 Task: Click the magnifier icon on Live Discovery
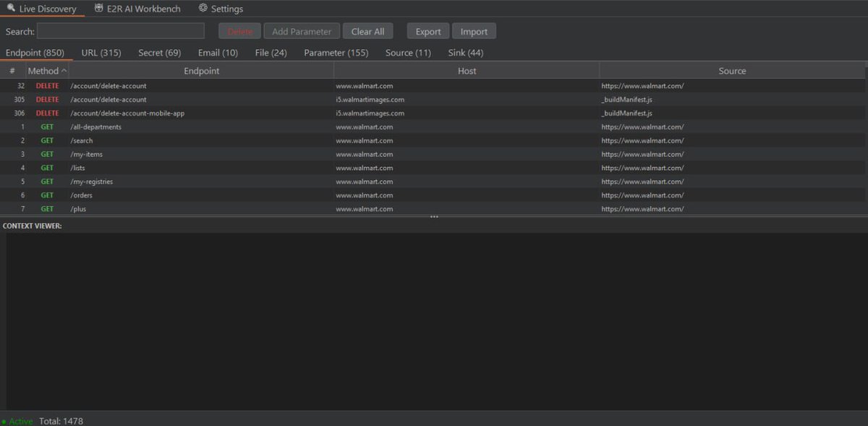click(x=11, y=9)
